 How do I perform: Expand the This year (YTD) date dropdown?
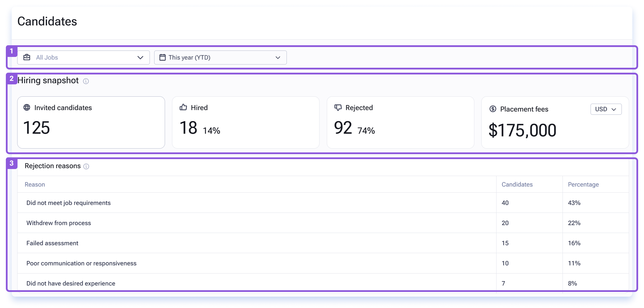click(x=221, y=58)
